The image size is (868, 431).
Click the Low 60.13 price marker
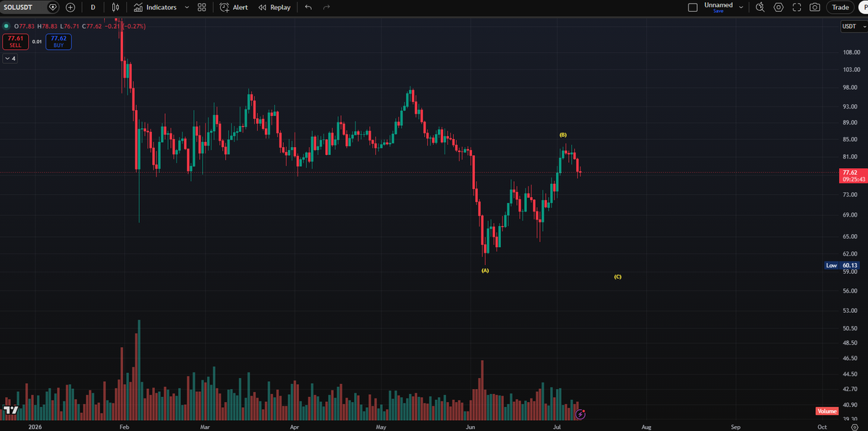[x=843, y=265]
